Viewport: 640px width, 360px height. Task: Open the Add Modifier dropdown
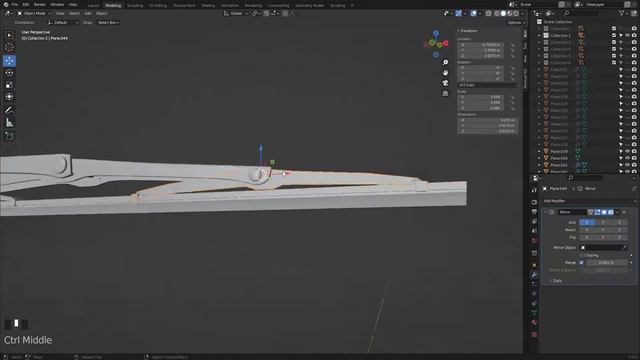[x=589, y=201]
